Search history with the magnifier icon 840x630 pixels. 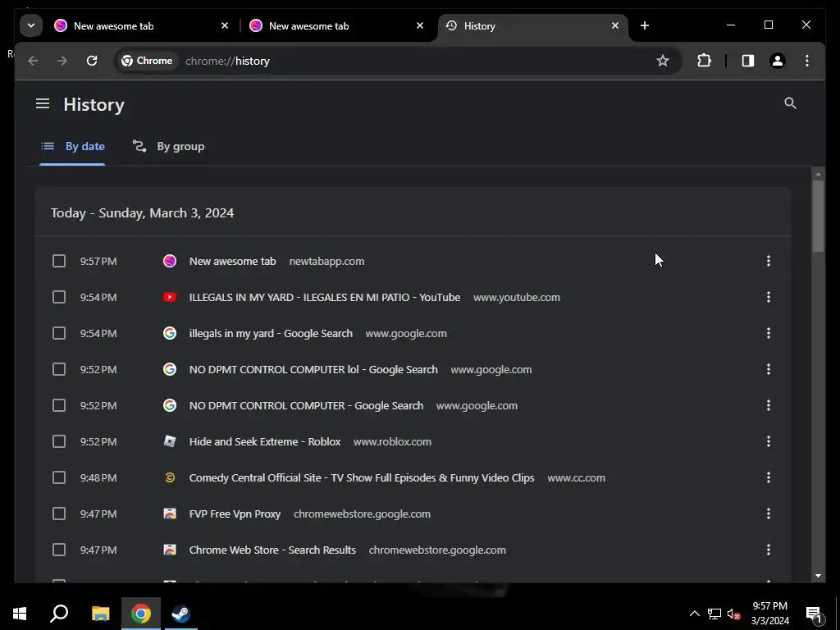[x=790, y=103]
